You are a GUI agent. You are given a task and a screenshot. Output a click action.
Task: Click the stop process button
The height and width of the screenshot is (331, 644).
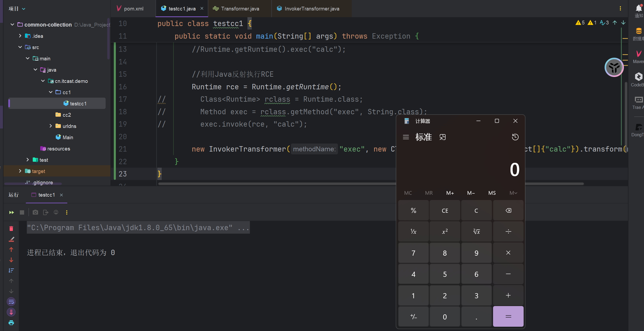tap(22, 212)
